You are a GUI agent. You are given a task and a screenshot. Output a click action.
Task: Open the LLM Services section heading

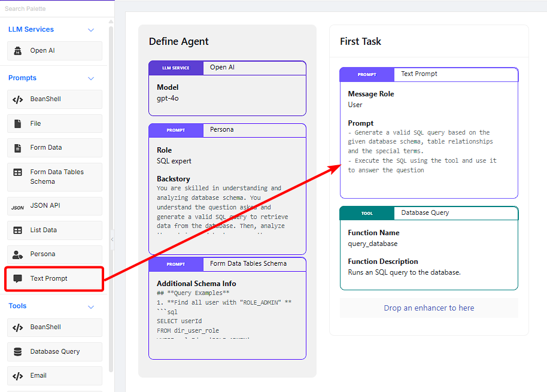click(x=31, y=29)
